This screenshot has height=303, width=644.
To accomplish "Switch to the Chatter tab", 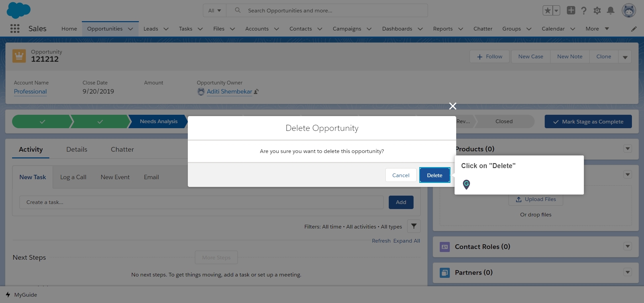I will point(122,150).
